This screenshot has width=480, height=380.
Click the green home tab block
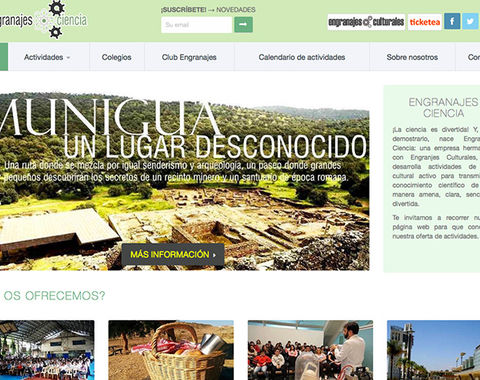pyautogui.click(x=4, y=57)
